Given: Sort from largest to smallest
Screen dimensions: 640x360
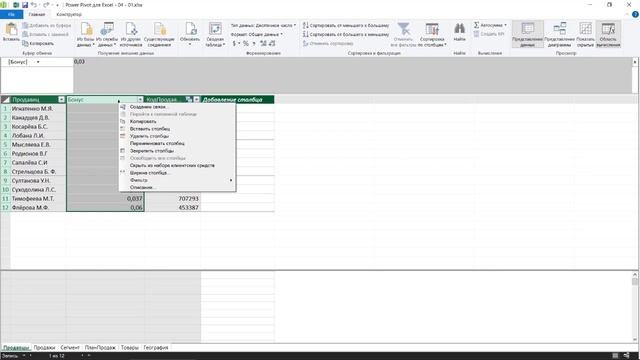Looking at the screenshot, I should click(346, 34).
